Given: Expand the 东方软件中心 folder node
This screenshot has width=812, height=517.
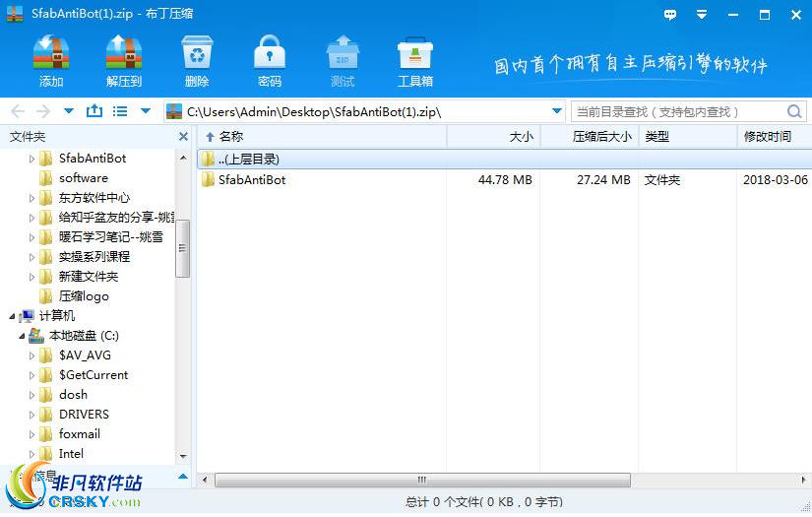Looking at the screenshot, I should coord(31,198).
